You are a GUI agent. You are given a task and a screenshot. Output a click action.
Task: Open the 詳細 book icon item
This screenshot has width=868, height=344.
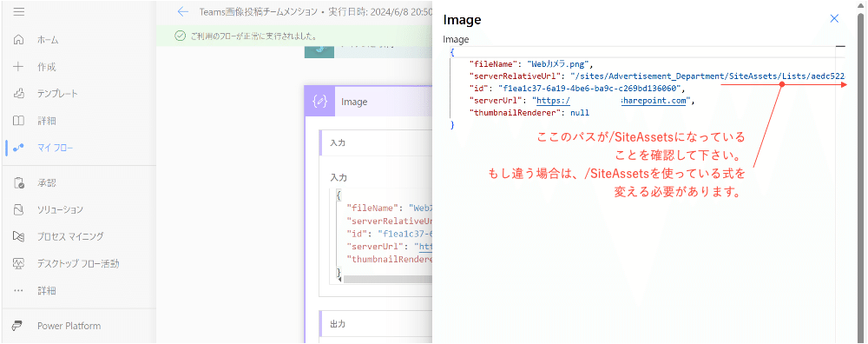[18, 121]
